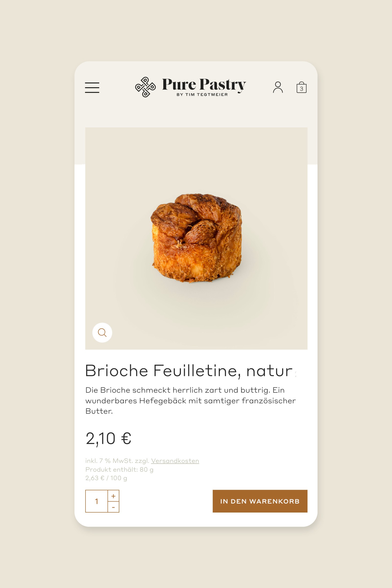Click the quantity input field
392x588 pixels.
coord(97,501)
